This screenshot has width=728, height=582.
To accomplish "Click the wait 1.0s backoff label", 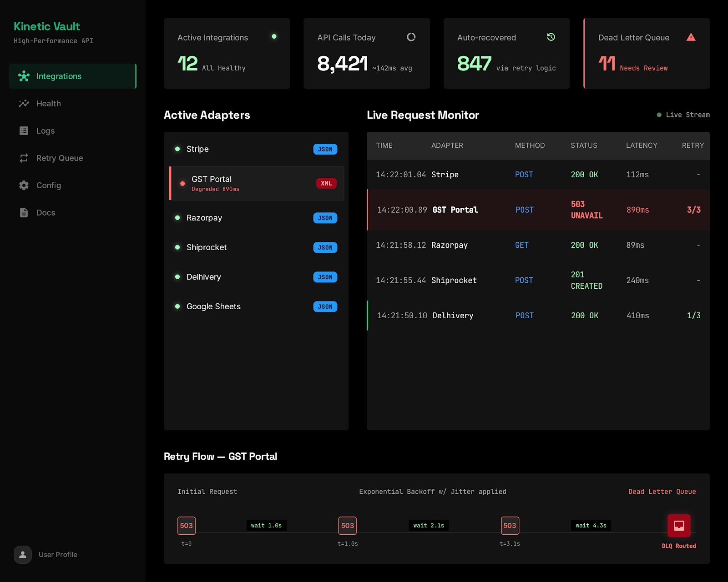I will 267,526.
